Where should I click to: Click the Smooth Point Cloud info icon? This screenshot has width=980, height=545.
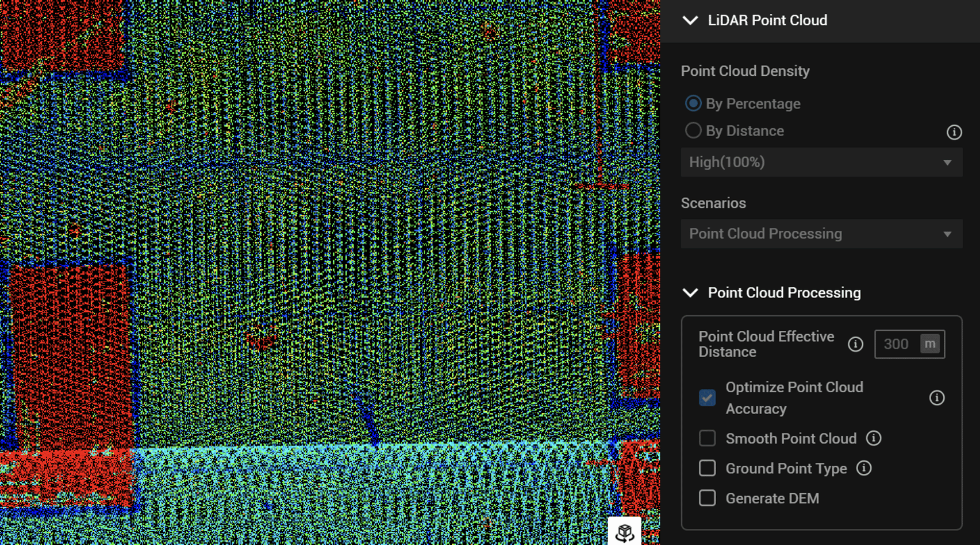click(874, 438)
